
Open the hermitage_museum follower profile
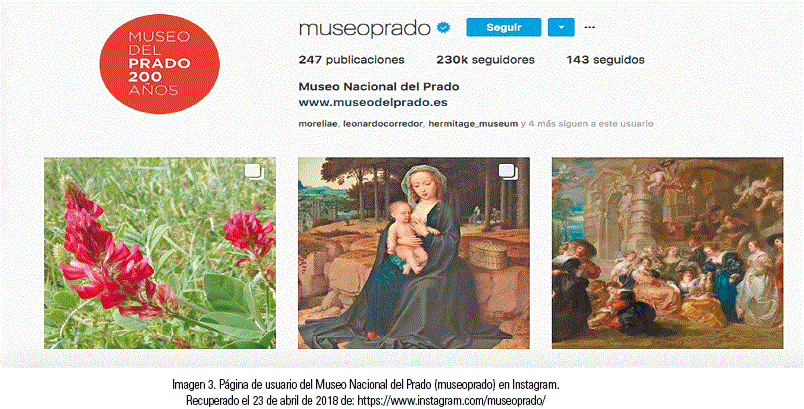pyautogui.click(x=473, y=124)
